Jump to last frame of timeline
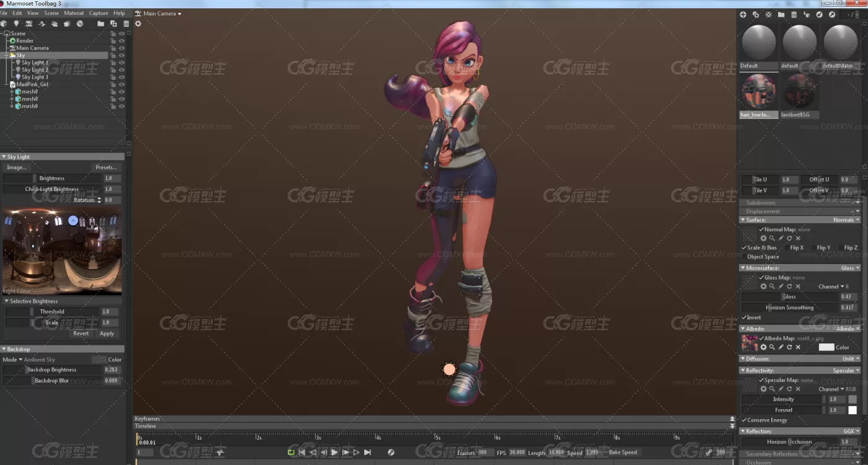 [x=367, y=453]
